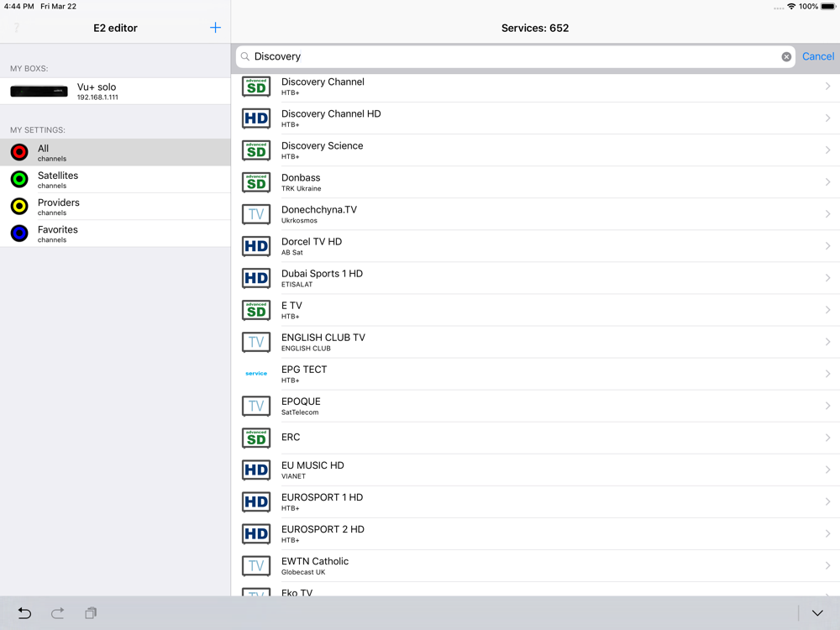Open Discovery Science details chevron
Image resolution: width=840 pixels, height=630 pixels.
(827, 150)
